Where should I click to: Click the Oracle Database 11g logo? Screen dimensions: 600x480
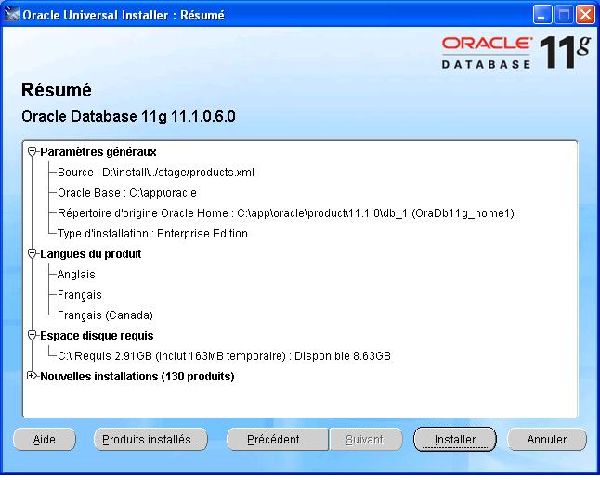[x=516, y=52]
